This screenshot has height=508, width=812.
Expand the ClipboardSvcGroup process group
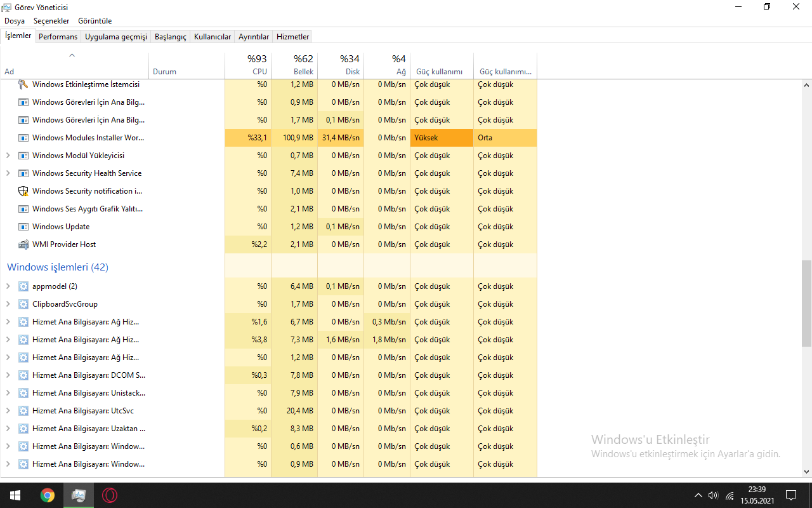click(x=8, y=304)
